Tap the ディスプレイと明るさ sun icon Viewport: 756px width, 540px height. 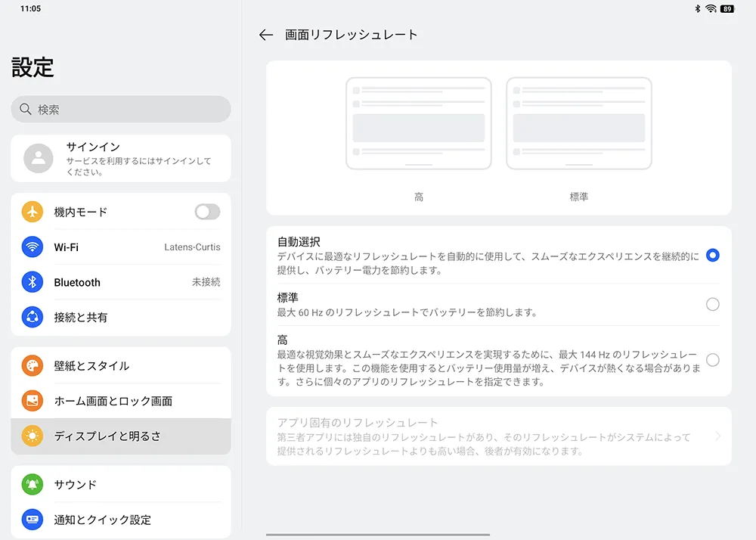33,436
